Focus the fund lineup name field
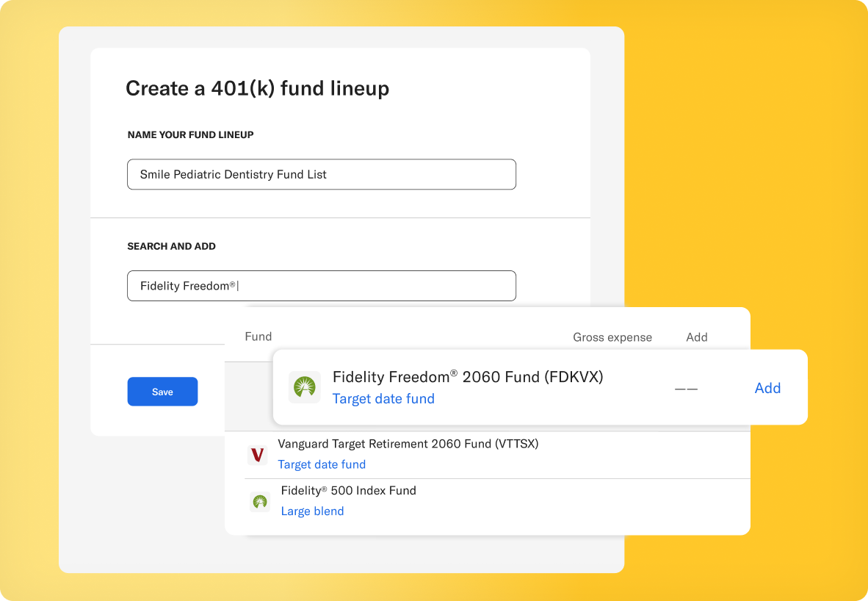The height and width of the screenshot is (601, 868). [322, 174]
